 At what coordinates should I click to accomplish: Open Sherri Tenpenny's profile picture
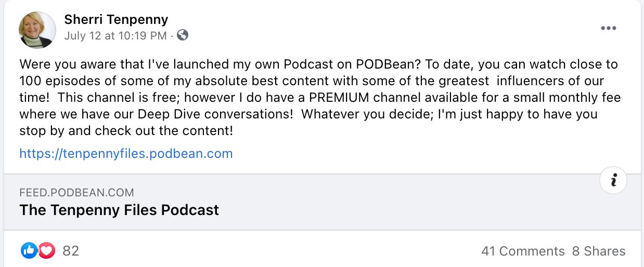37,30
